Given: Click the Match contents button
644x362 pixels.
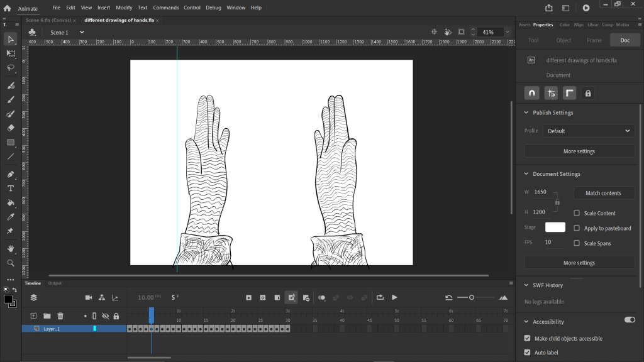Looking at the screenshot, I should [x=603, y=193].
